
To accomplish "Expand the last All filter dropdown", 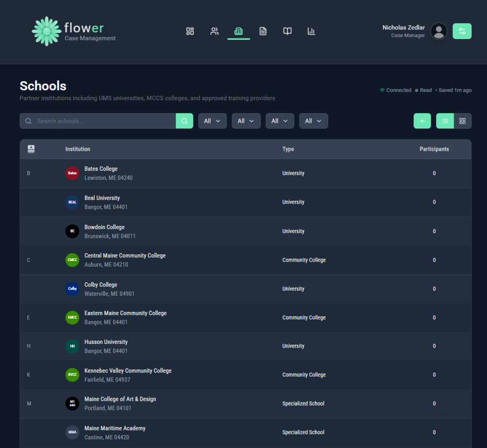I will tap(313, 121).
